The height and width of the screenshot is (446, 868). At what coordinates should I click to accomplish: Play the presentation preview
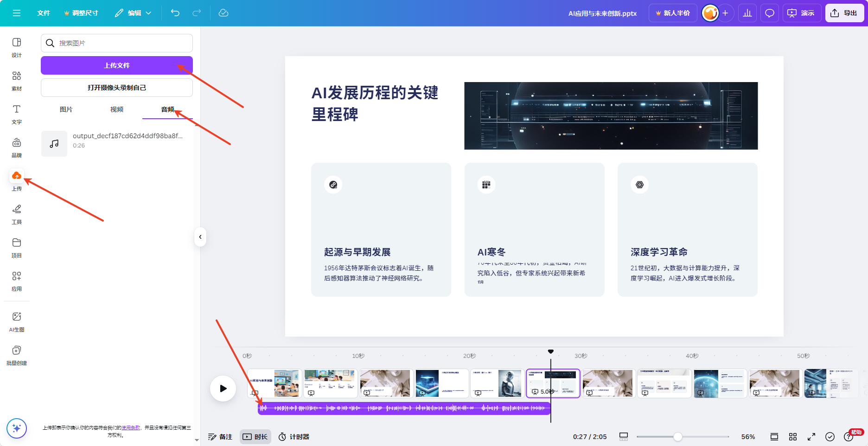pos(223,389)
